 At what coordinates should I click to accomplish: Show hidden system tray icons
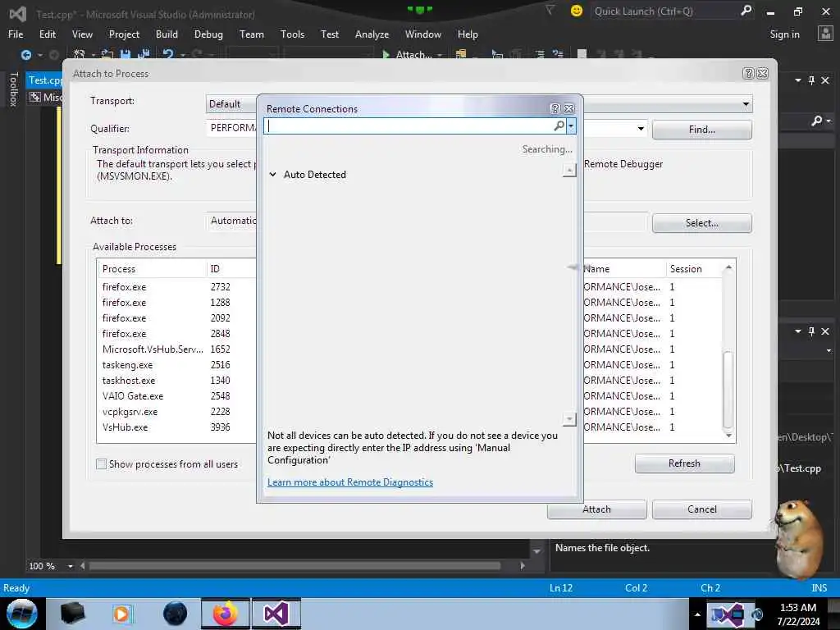click(x=697, y=614)
